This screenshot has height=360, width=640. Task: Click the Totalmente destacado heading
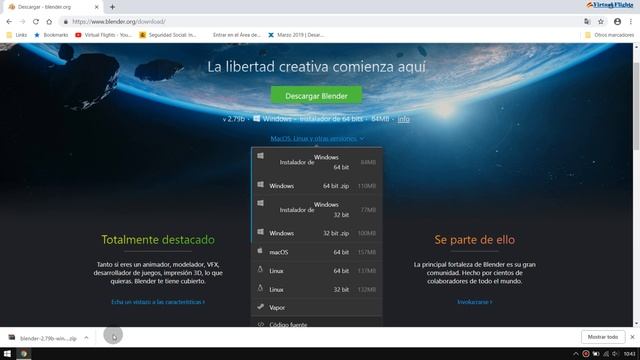(158, 240)
